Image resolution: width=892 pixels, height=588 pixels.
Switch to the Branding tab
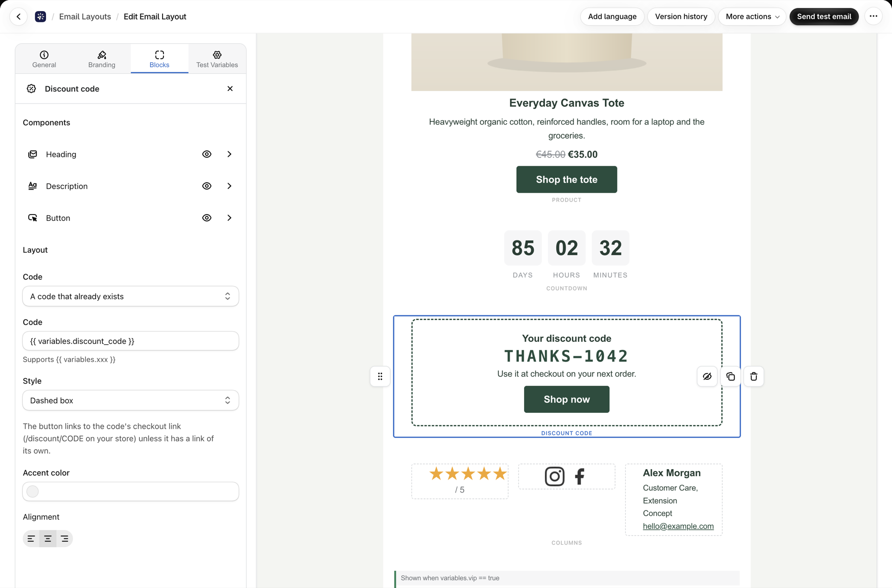tap(102, 59)
